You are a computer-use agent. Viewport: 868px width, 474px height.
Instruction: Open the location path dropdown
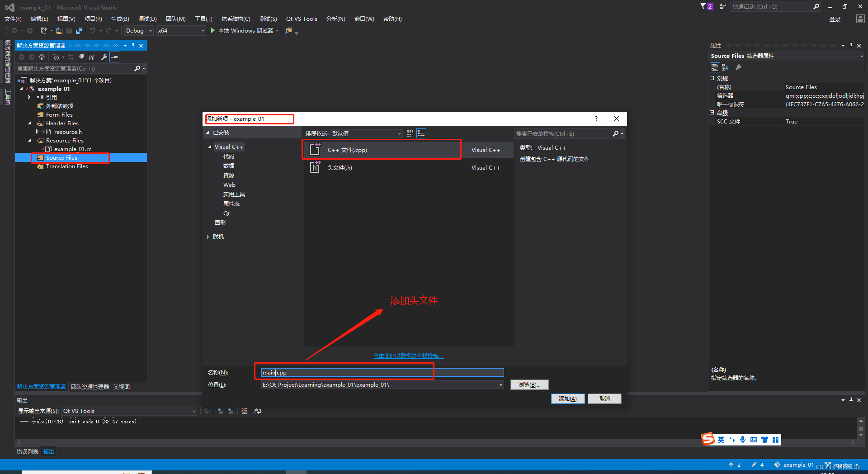(x=500, y=385)
